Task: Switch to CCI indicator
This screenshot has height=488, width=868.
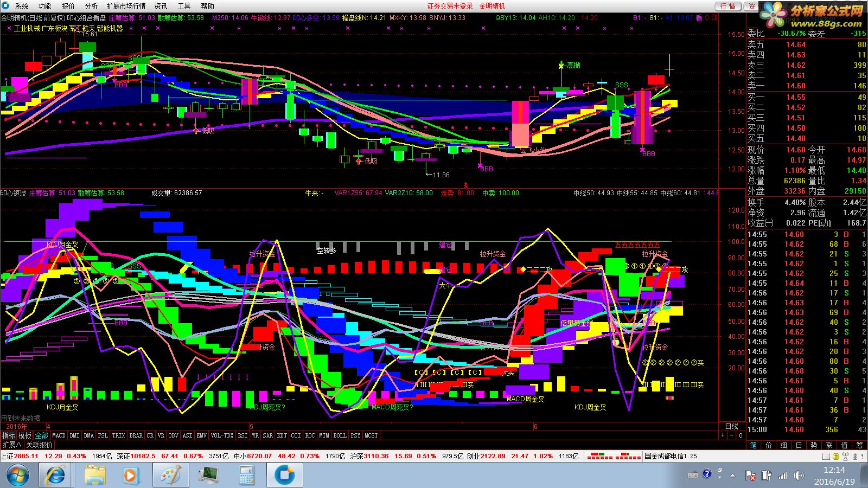Action: coord(296,435)
